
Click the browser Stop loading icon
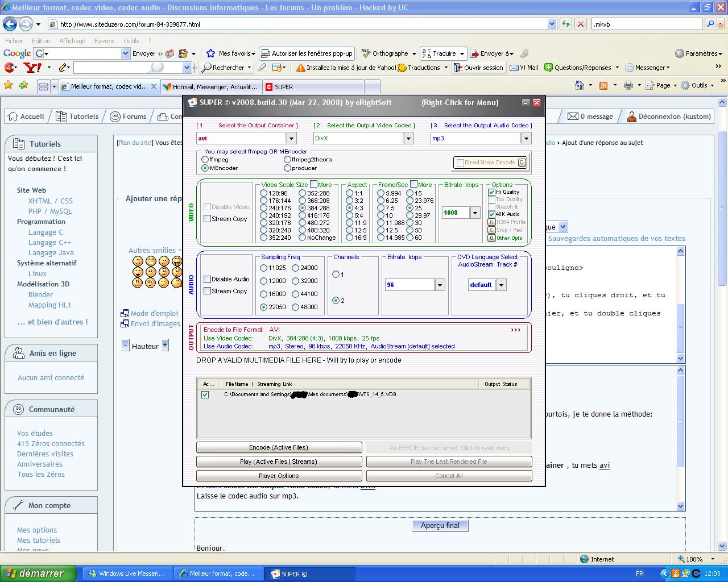click(580, 24)
